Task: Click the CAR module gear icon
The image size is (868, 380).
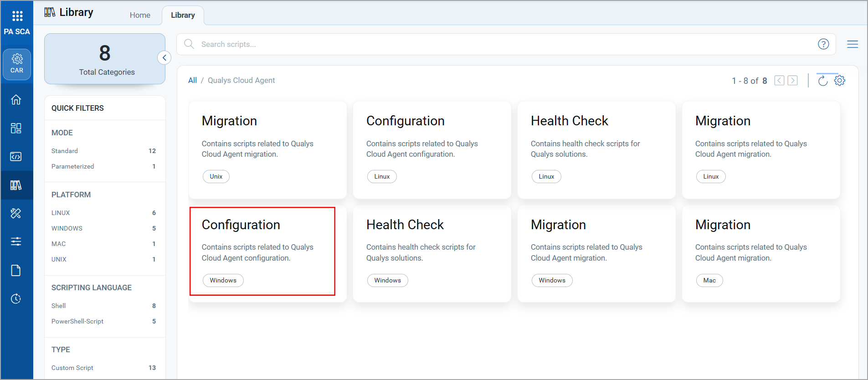Action: (17, 64)
